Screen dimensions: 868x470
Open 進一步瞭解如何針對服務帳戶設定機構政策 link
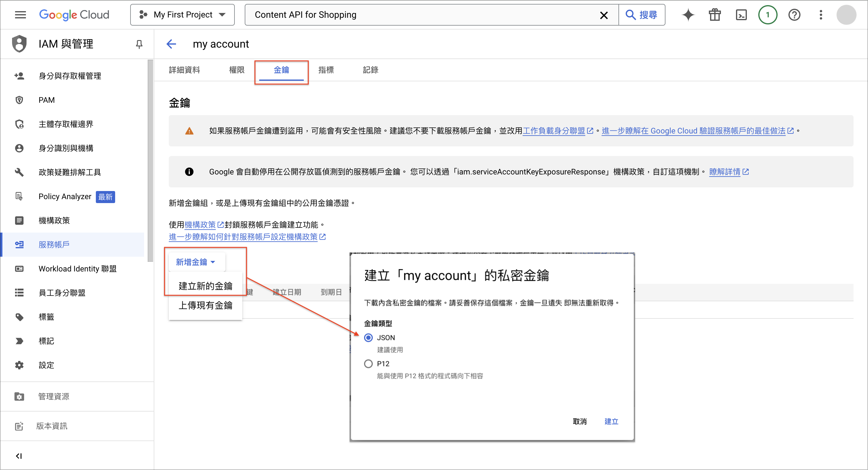tap(247, 237)
